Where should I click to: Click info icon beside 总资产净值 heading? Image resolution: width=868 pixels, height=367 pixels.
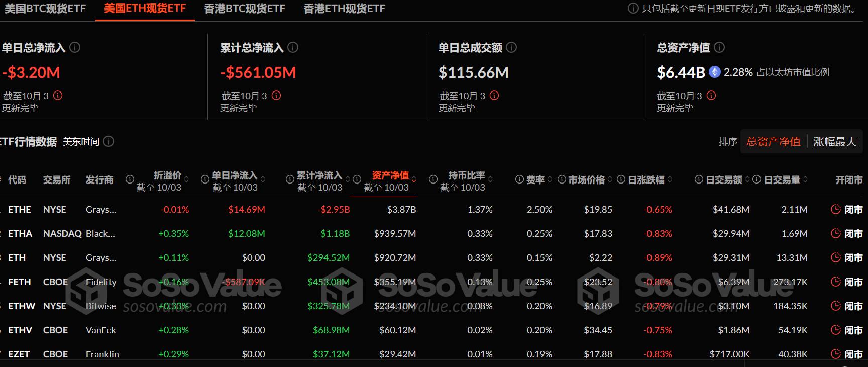(x=719, y=48)
